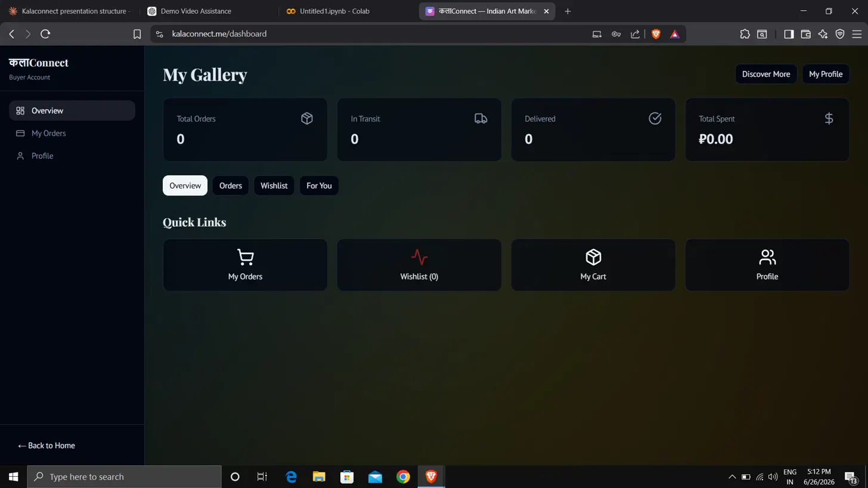Screen dimensions: 868x488
Task: Switch to the Wishlist tab
Action: coord(274,186)
